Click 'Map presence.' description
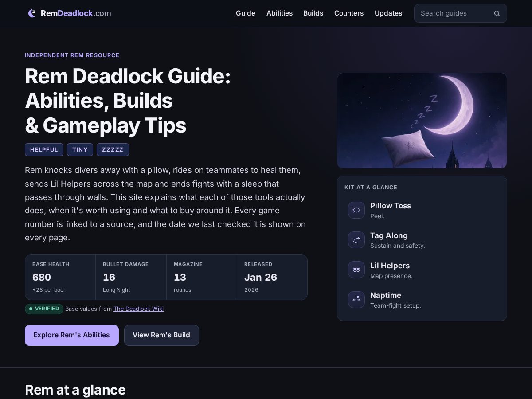 (x=391, y=276)
